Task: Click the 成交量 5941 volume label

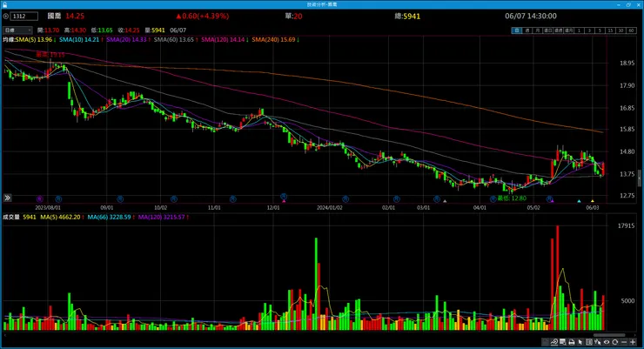Action: pyautogui.click(x=19, y=217)
